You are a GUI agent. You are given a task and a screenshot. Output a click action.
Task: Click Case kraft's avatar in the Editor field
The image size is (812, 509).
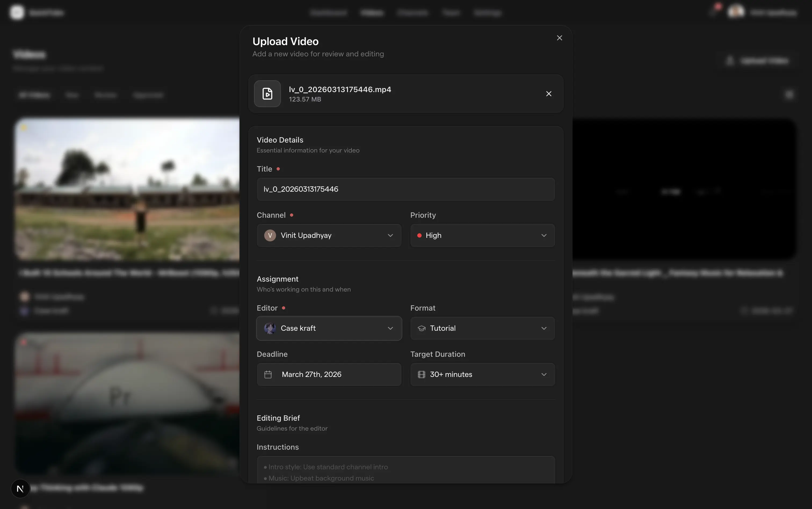pyautogui.click(x=269, y=328)
